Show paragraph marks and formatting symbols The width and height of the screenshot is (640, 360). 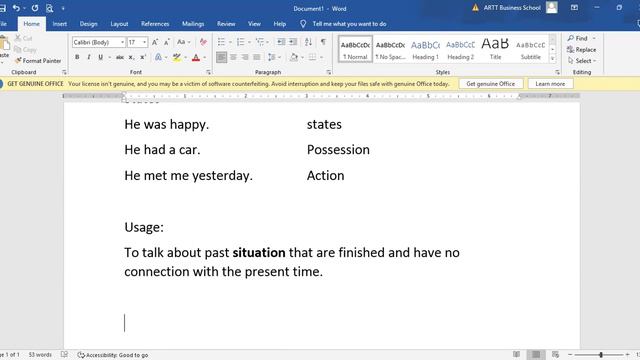pos(323,42)
